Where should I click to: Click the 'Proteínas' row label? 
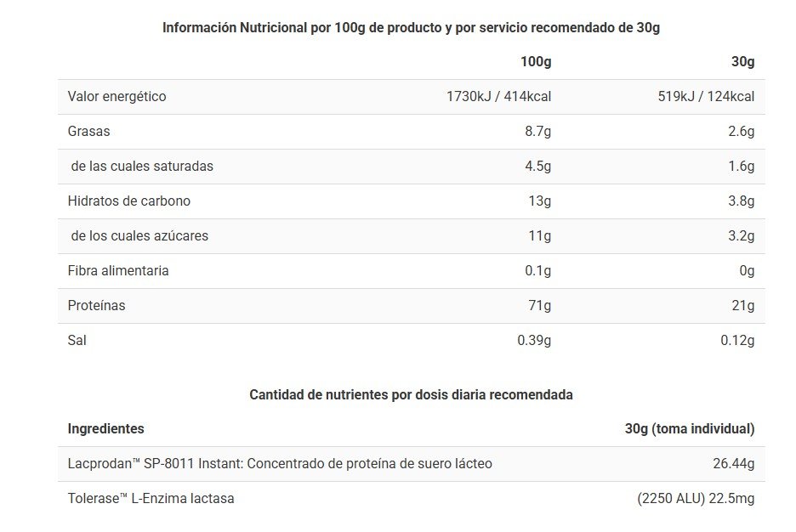(x=96, y=306)
